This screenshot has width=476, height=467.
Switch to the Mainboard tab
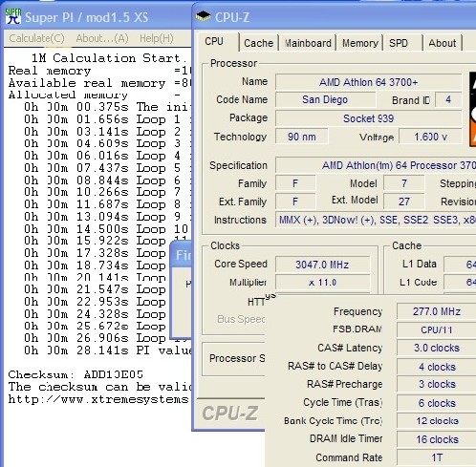coord(308,43)
